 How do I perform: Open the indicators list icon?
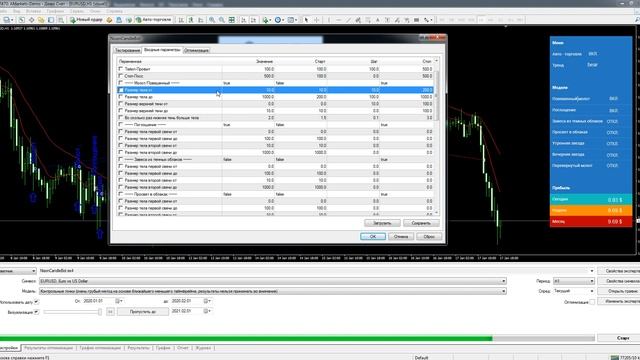pos(267,20)
